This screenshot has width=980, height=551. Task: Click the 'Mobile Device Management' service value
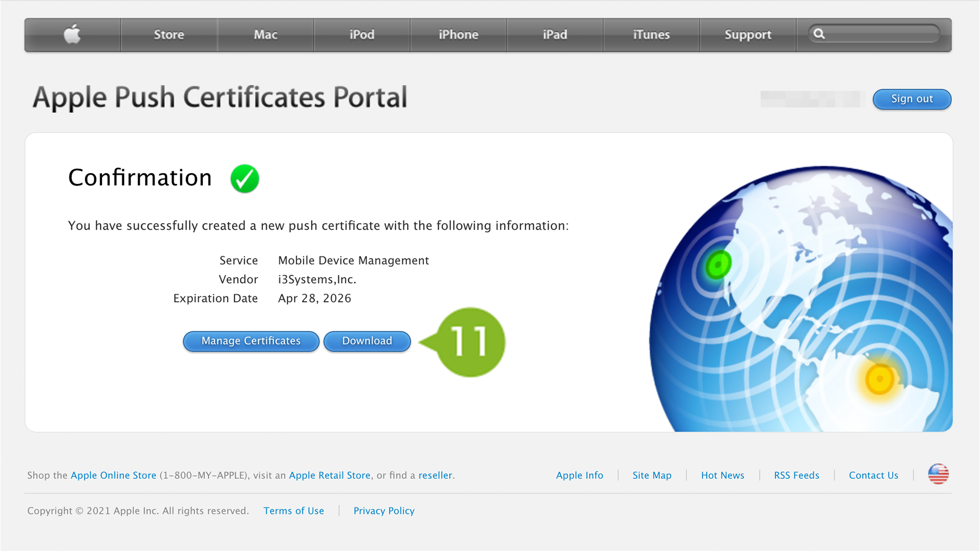[x=353, y=261]
